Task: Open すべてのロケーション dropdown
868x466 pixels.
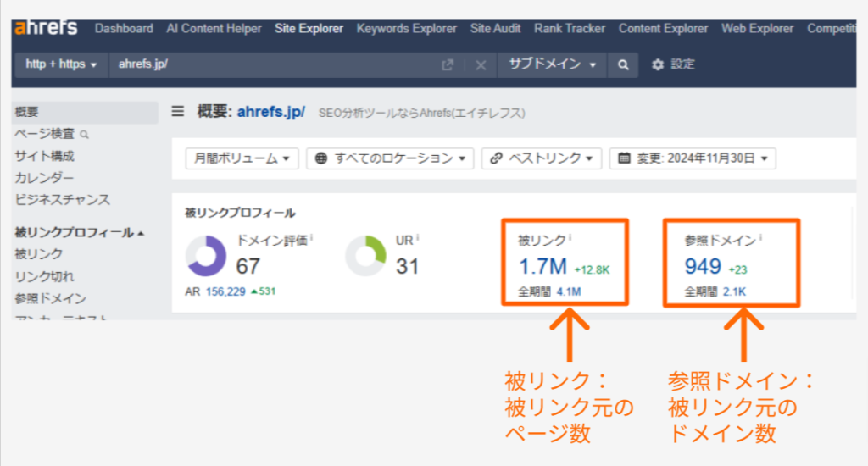Action: [390, 158]
